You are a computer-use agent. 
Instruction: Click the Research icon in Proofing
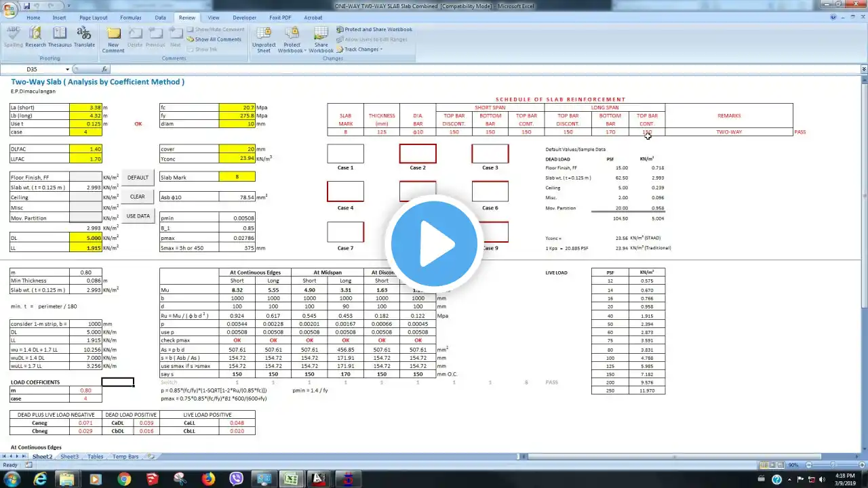pyautogui.click(x=35, y=37)
